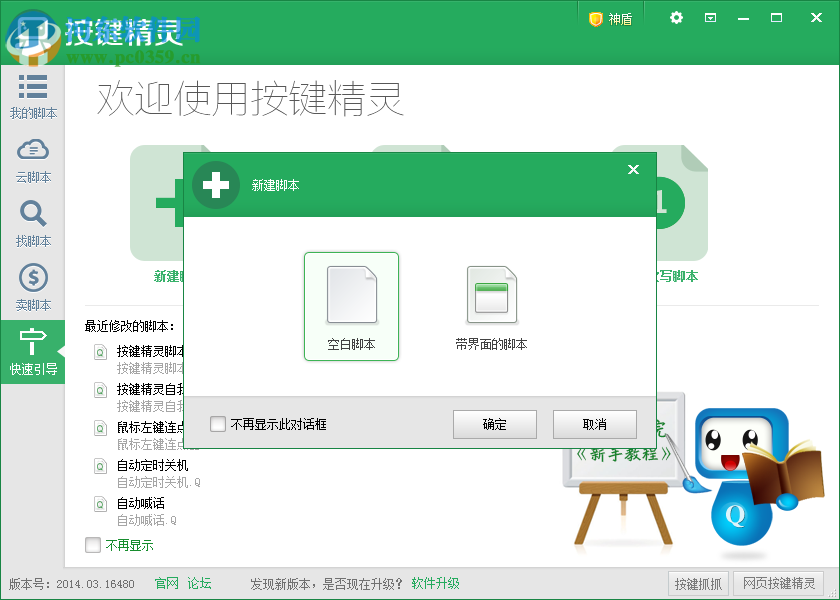
Task: Open recent script 鼠标左键连点
Action: (151, 427)
